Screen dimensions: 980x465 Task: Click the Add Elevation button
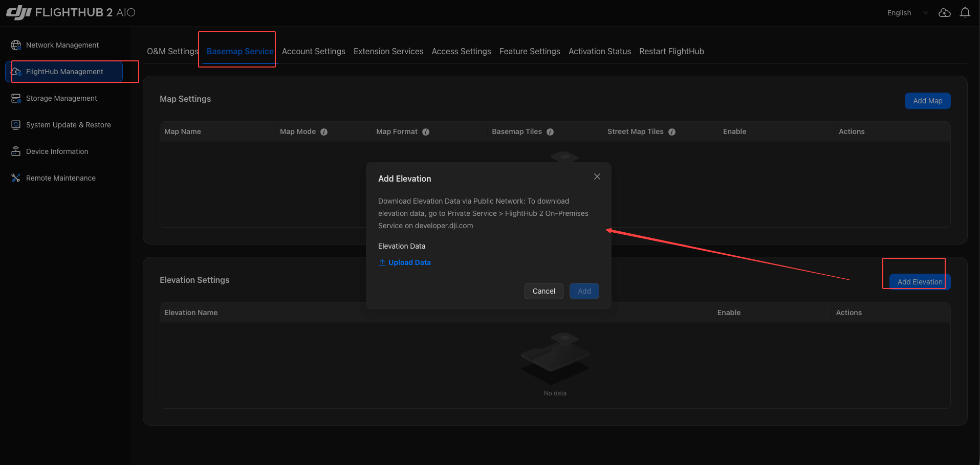(x=920, y=282)
